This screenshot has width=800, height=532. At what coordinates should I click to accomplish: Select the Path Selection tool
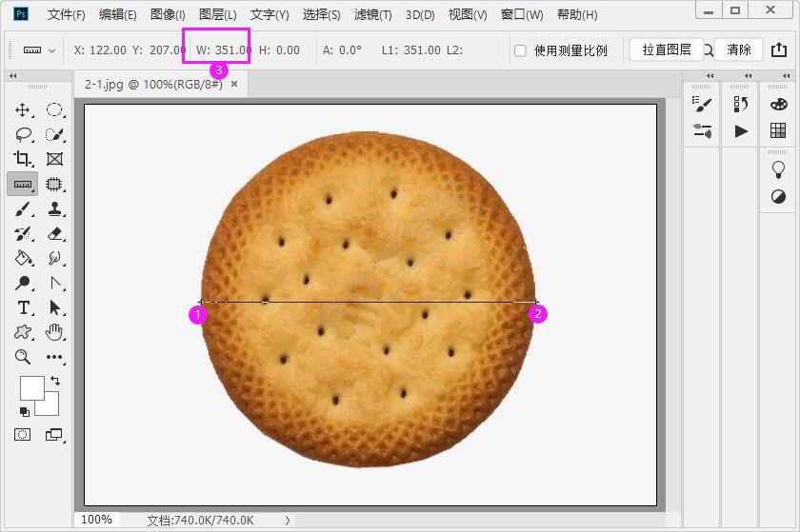click(x=54, y=307)
